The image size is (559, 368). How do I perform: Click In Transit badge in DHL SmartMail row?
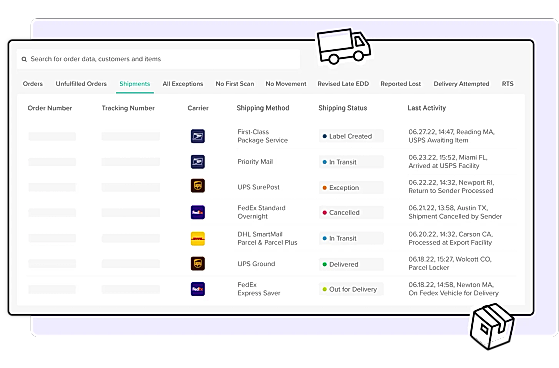351,238
